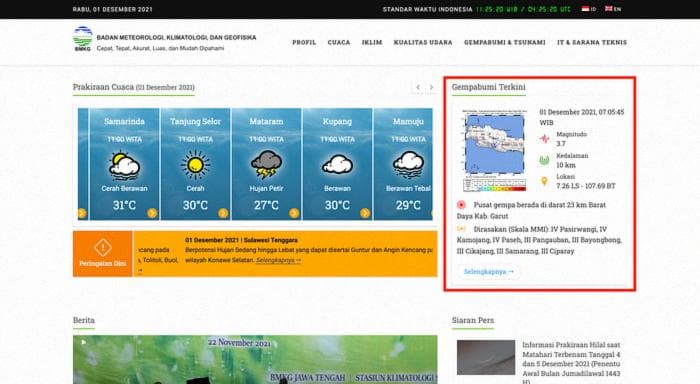The width and height of the screenshot is (700, 384).
Task: Switch language using Indonesian flag ID
Action: click(589, 9)
